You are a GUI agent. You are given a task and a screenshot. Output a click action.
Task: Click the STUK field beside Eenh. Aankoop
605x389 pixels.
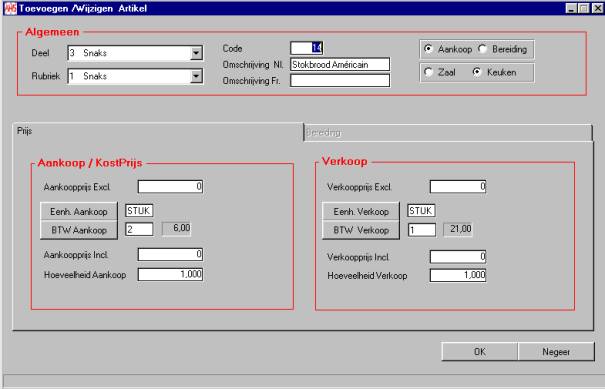[x=139, y=211]
